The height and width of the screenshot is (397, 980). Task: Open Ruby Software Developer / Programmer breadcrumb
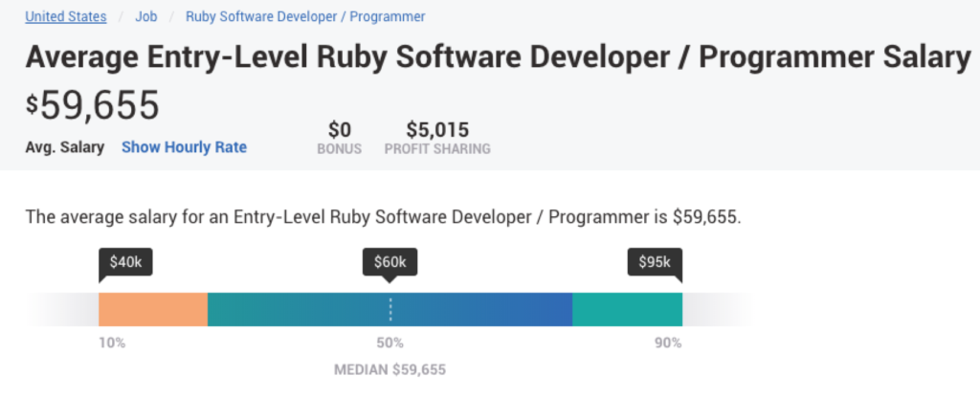tap(305, 16)
